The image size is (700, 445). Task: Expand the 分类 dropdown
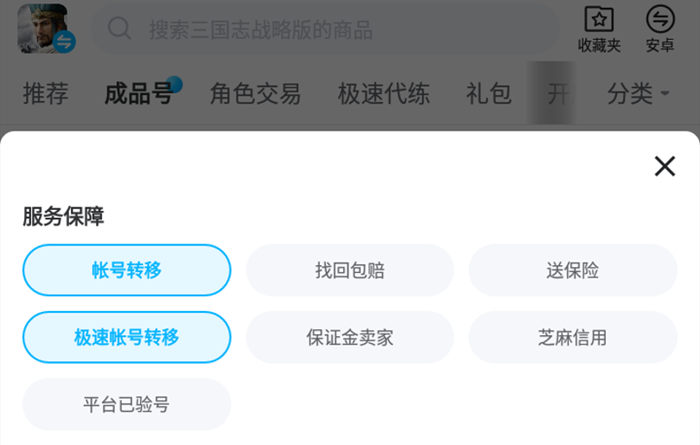coord(637,94)
